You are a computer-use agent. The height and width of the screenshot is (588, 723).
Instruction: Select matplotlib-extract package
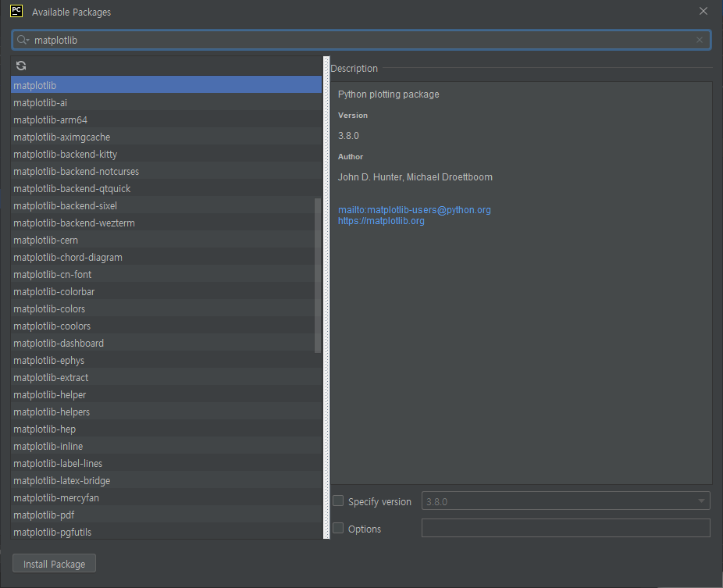click(166, 378)
